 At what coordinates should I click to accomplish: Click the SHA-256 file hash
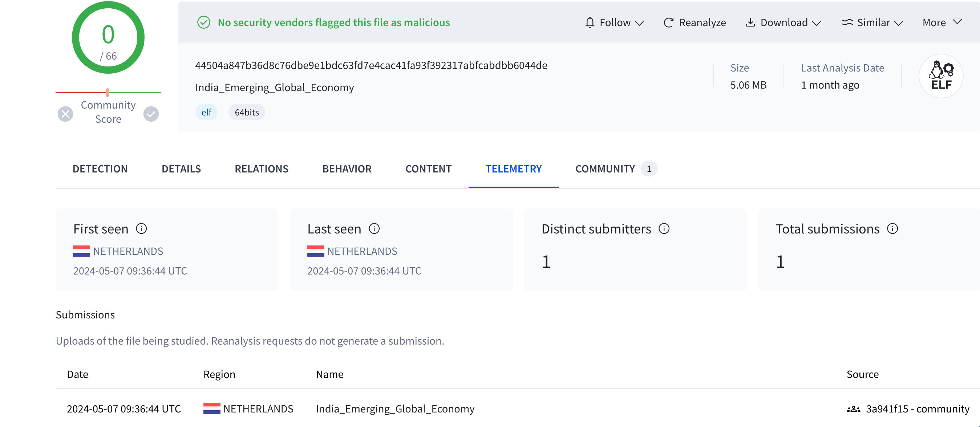pos(371,65)
